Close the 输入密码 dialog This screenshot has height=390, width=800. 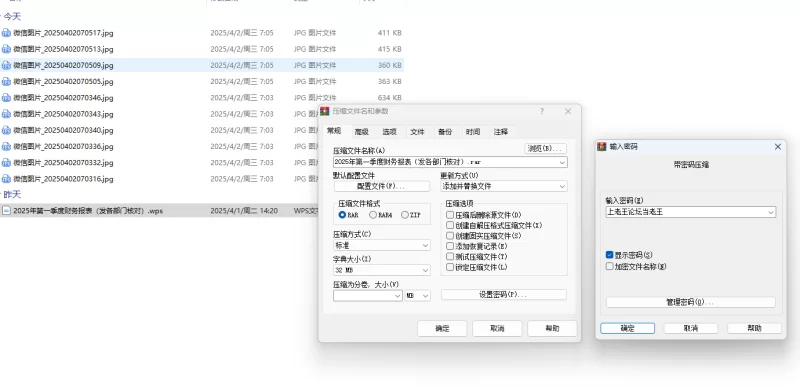pyautogui.click(x=778, y=147)
